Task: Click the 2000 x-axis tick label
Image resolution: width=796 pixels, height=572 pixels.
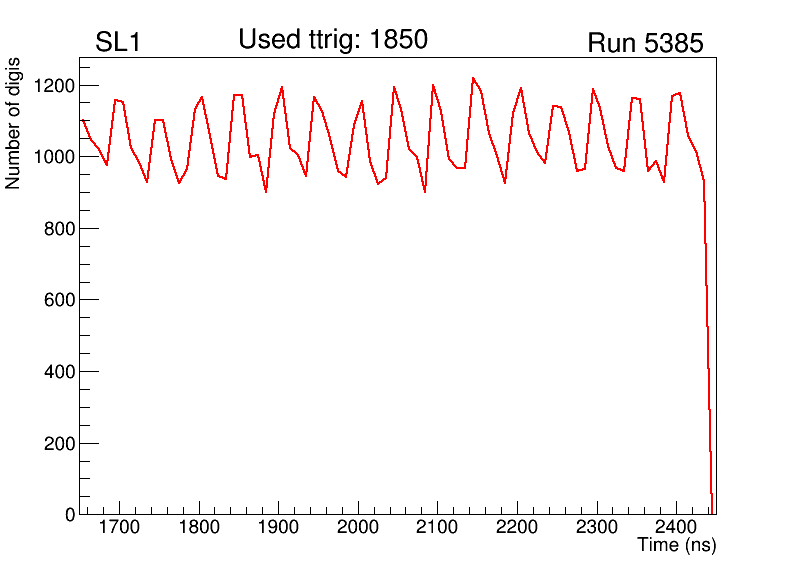Action: (358, 527)
